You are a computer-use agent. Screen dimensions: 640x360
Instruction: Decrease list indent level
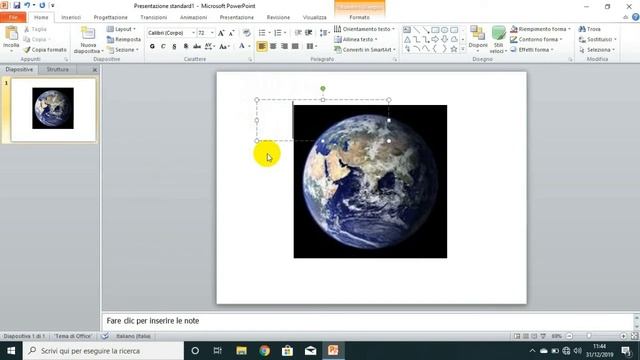[298, 33]
